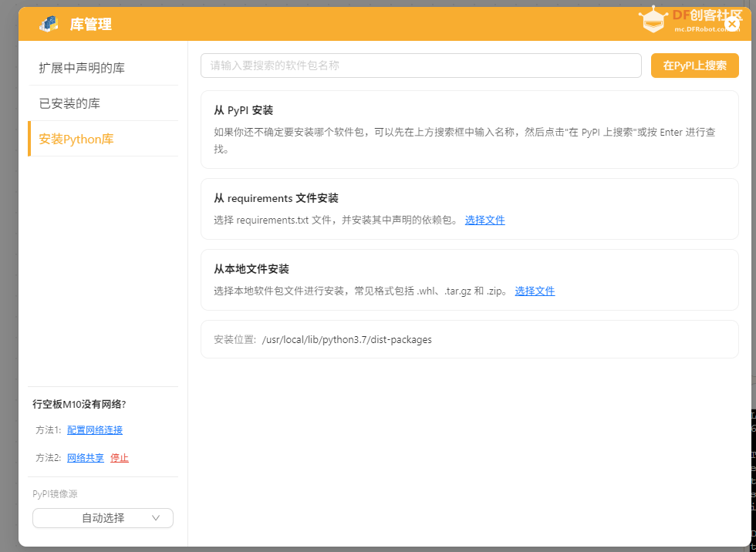Viewport: 756px width, 552px height.
Task: Open the 扩展中声明的库 tab
Action: [x=103, y=68]
